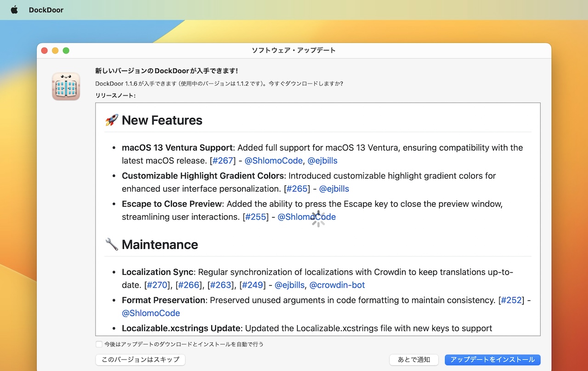The width and height of the screenshot is (588, 371).
Task: Open the Apple menu
Action: click(14, 10)
